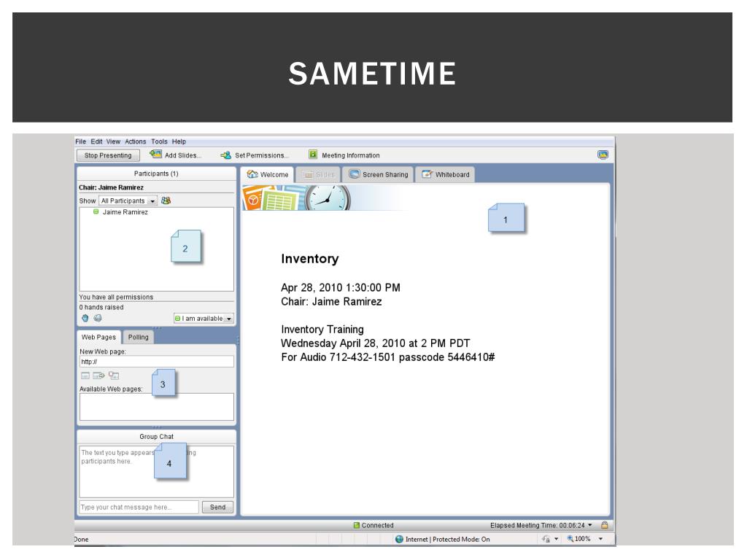Click the Meeting Information icon

pos(313,155)
